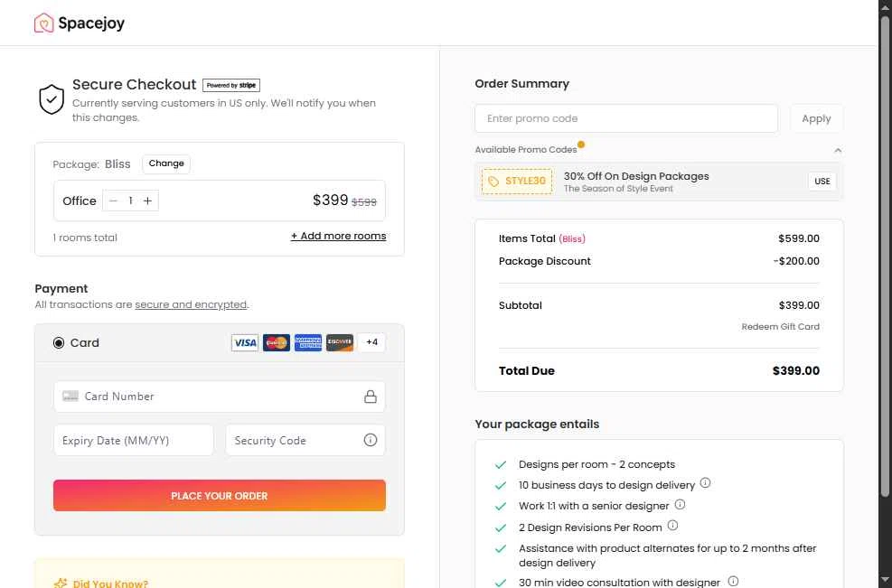The width and height of the screenshot is (892, 588).
Task: Click the card icon in Card Number field
Action: pyautogui.click(x=70, y=396)
